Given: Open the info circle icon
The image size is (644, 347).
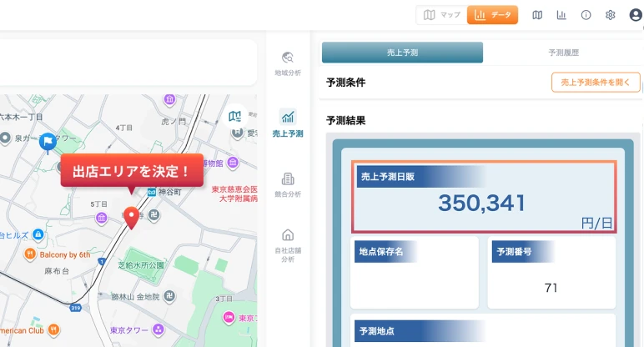Looking at the screenshot, I should click(x=586, y=15).
